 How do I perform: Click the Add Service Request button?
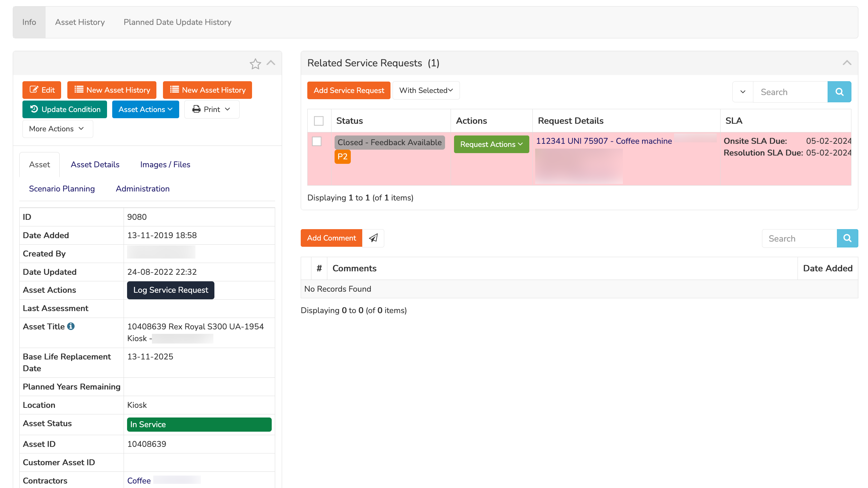[x=348, y=90]
